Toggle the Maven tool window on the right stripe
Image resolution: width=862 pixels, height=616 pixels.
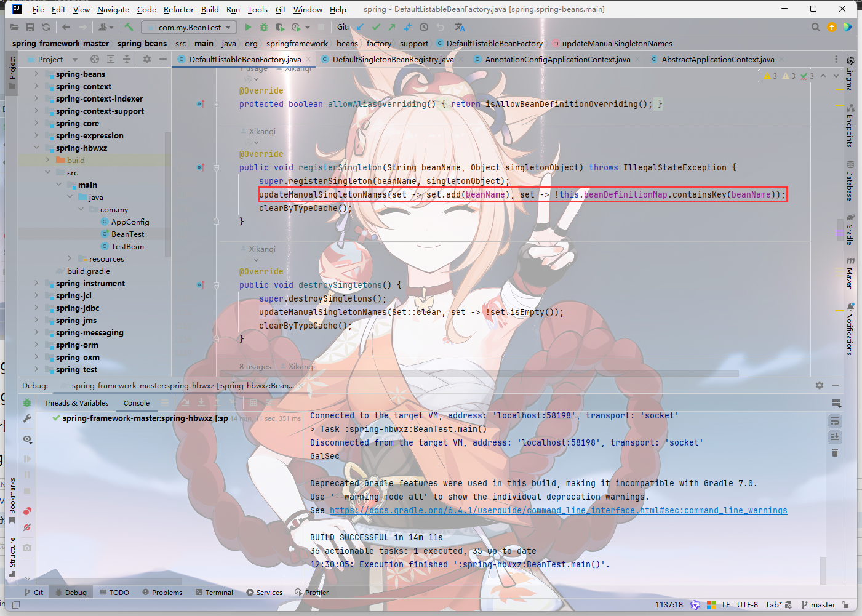click(x=850, y=274)
